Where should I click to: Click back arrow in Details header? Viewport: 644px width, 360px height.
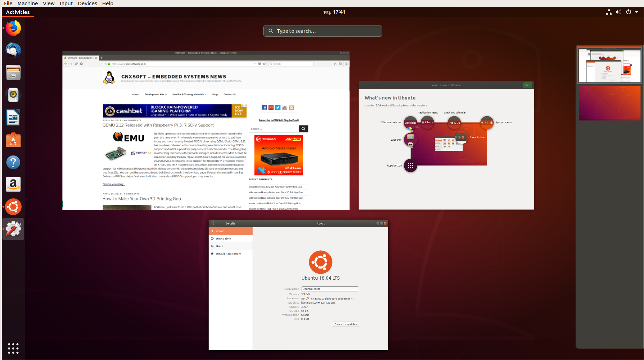tap(213, 223)
